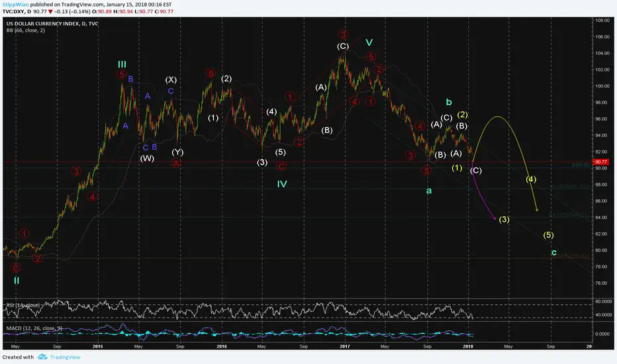This screenshot has height=364, width=617.
Task: Select the RSI (14, close) indicator label
Action: 23,305
